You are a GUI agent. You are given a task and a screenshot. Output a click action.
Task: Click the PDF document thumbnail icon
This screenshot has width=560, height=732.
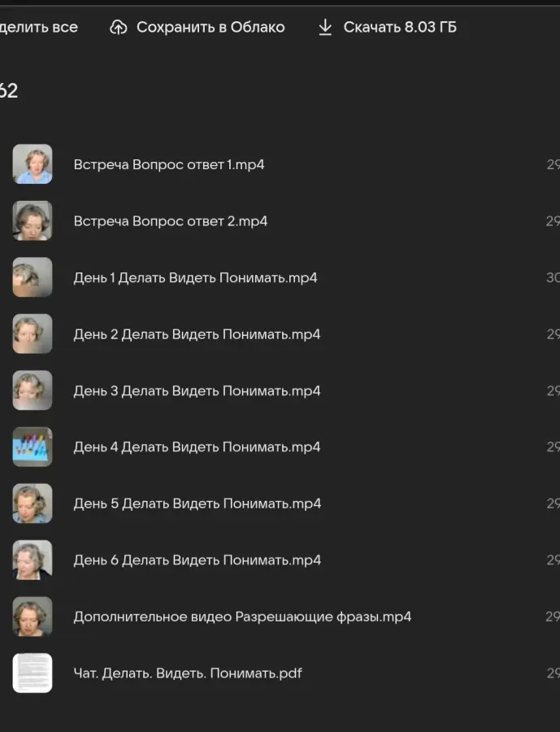33,673
